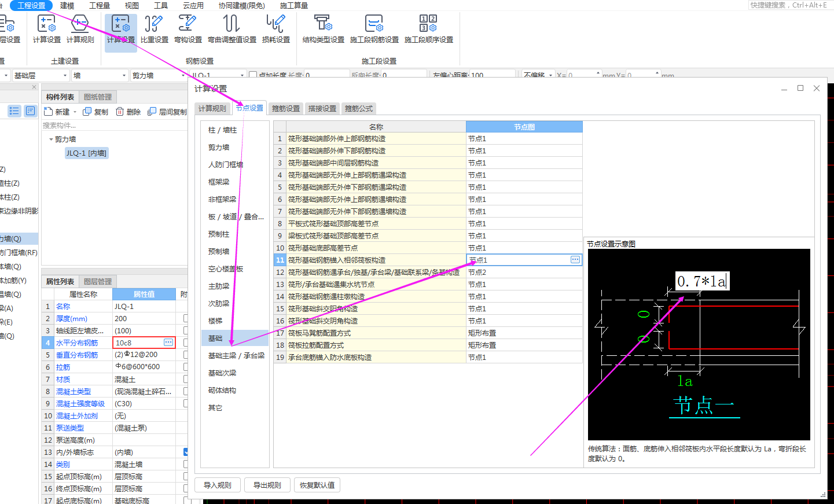834x504 pixels.
Task: Check 附加 box for 混凝土强度等级 row
Action: coord(186,403)
